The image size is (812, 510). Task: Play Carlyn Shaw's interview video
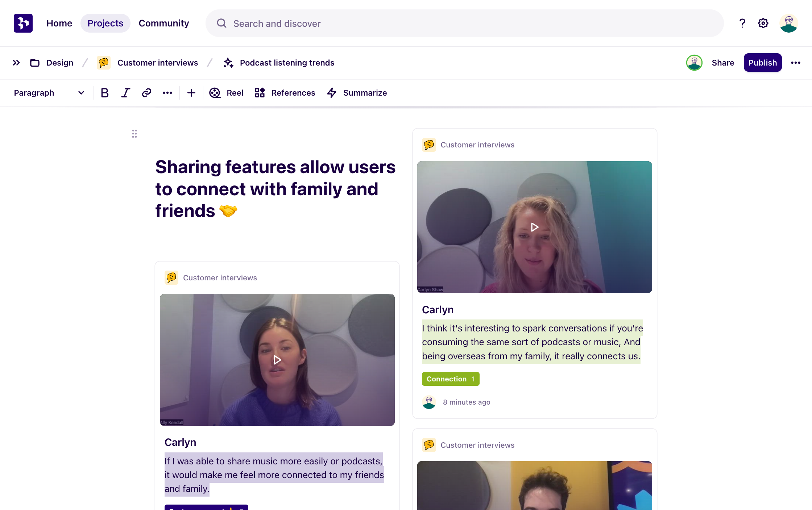534,227
